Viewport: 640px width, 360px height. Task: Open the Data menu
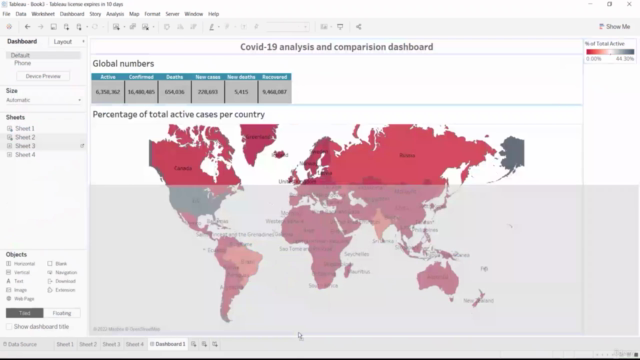pos(21,14)
